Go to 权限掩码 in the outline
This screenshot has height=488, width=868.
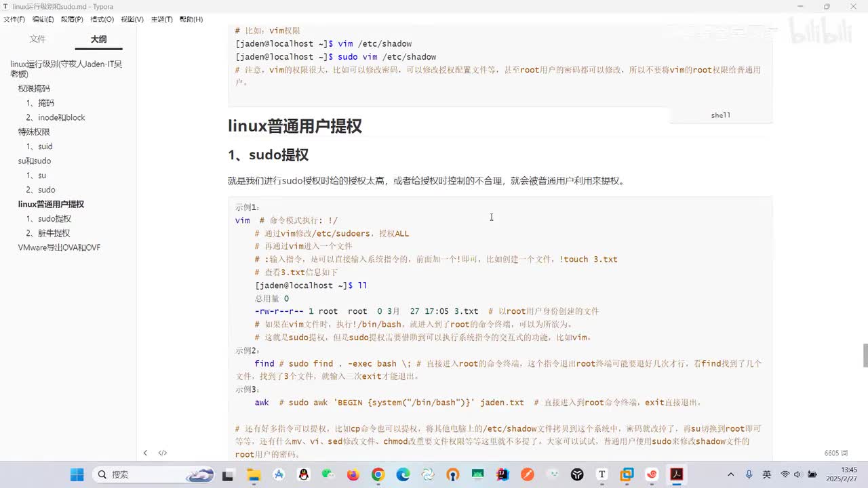34,89
